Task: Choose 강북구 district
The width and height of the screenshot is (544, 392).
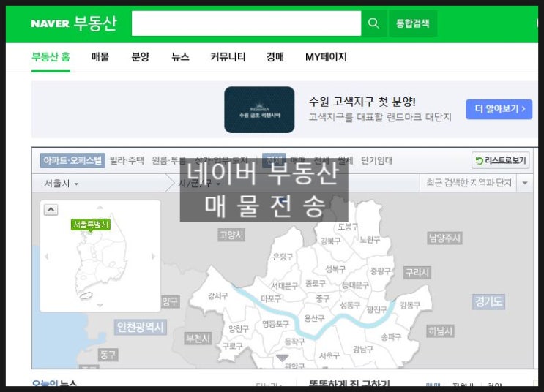Action: (331, 241)
